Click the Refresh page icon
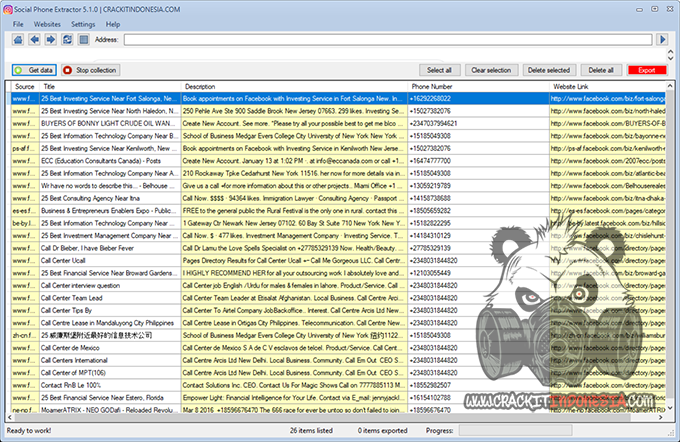 click(x=67, y=40)
